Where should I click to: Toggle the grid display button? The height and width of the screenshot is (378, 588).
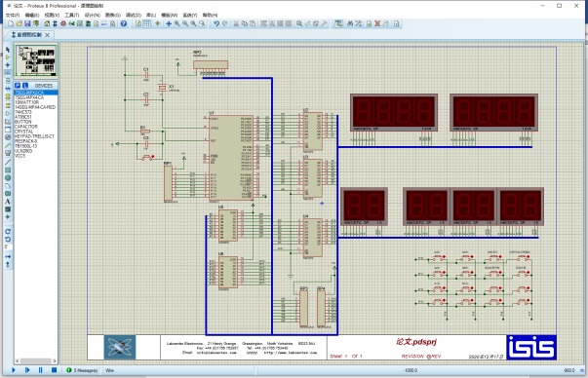pos(147,23)
